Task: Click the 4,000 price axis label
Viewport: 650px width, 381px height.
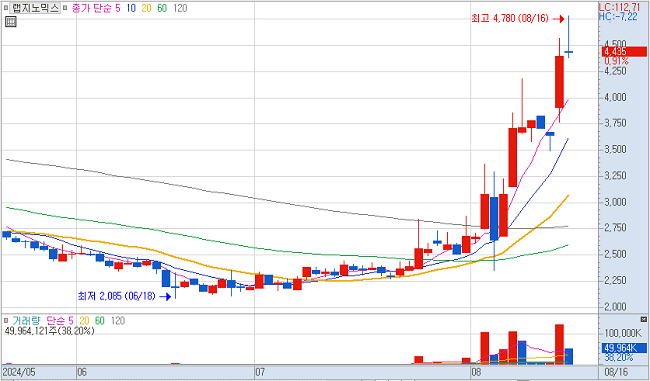Action: pyautogui.click(x=615, y=97)
